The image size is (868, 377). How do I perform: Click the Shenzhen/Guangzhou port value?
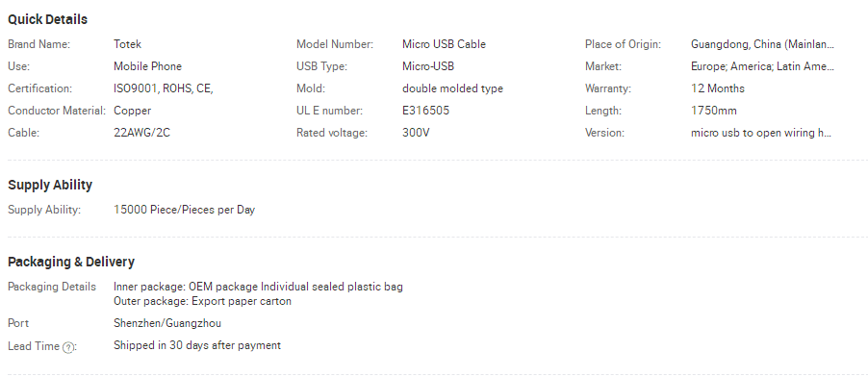pyautogui.click(x=167, y=323)
